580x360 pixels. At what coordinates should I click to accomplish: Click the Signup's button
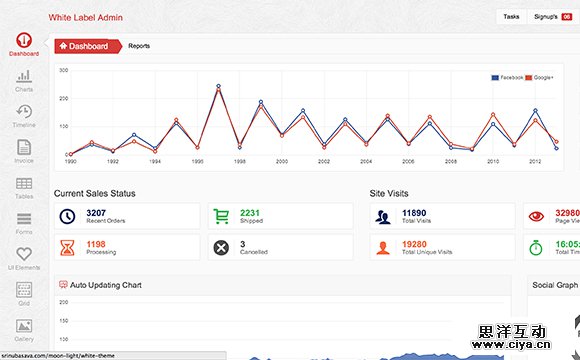(553, 17)
